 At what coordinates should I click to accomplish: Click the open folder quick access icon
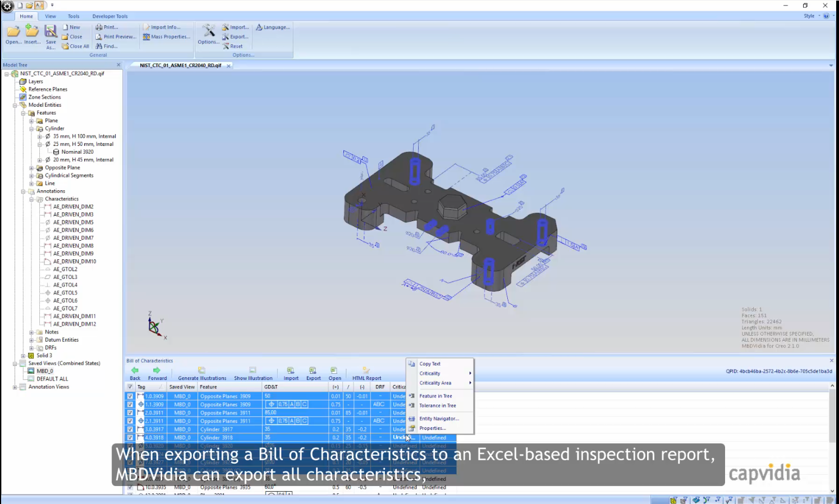coord(29,6)
